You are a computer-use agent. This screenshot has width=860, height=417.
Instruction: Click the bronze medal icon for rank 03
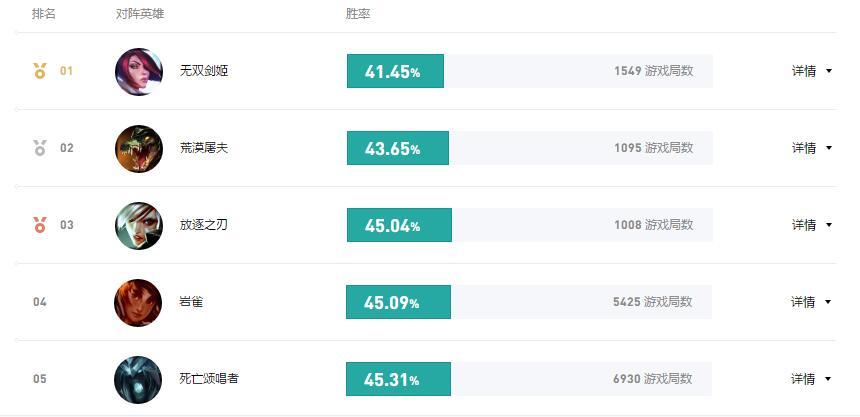(40, 224)
